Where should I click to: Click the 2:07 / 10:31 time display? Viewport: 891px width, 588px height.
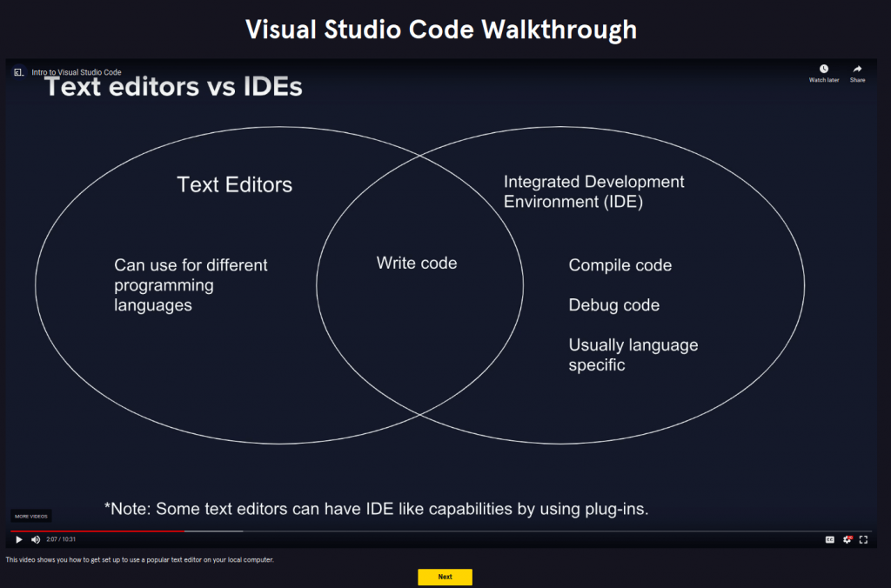click(x=61, y=539)
